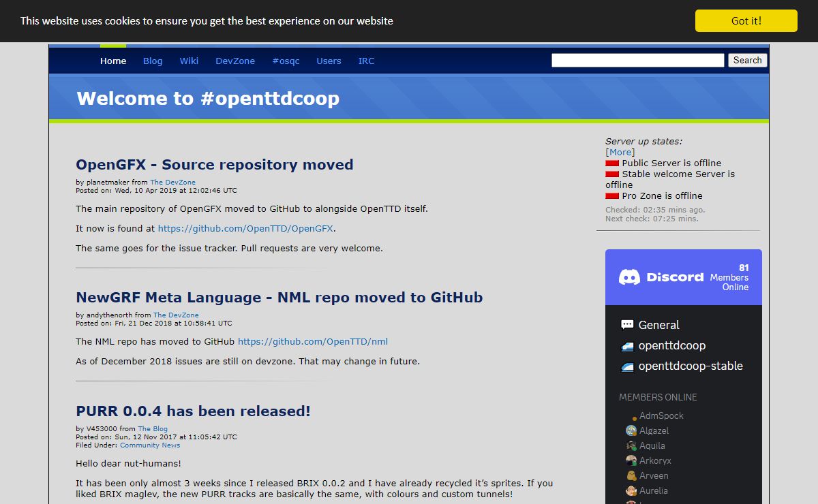Click the Welcome to #openttdcoop heading
The width and height of the screenshot is (818, 504).
click(x=208, y=98)
